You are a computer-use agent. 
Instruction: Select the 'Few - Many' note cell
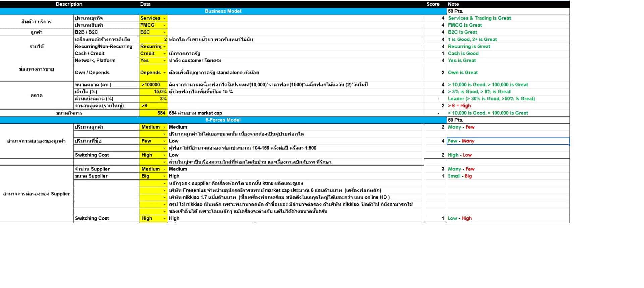[x=508, y=141]
